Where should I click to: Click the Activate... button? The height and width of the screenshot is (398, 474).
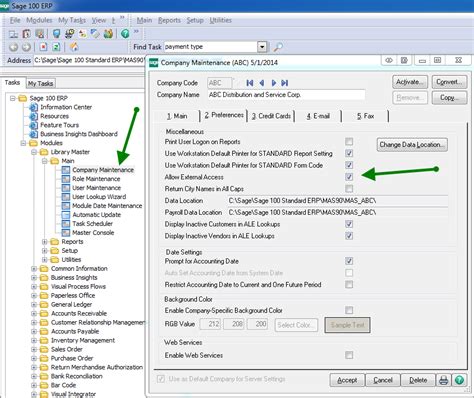410,82
